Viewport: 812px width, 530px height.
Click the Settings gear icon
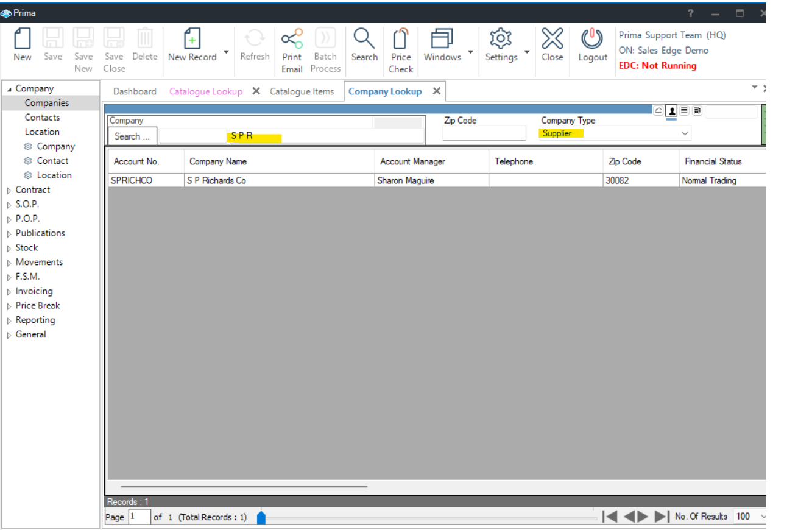point(501,39)
